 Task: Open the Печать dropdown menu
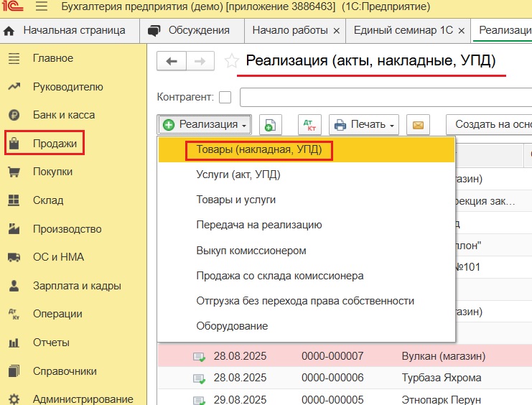click(x=365, y=125)
